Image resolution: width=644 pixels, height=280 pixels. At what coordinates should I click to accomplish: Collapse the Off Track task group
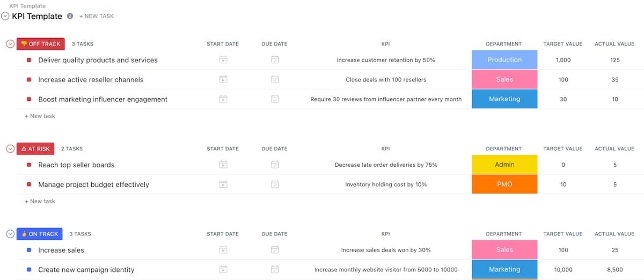click(10, 44)
